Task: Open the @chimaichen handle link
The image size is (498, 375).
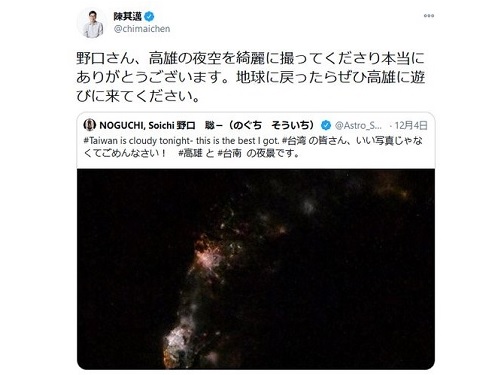Action: click(x=142, y=29)
